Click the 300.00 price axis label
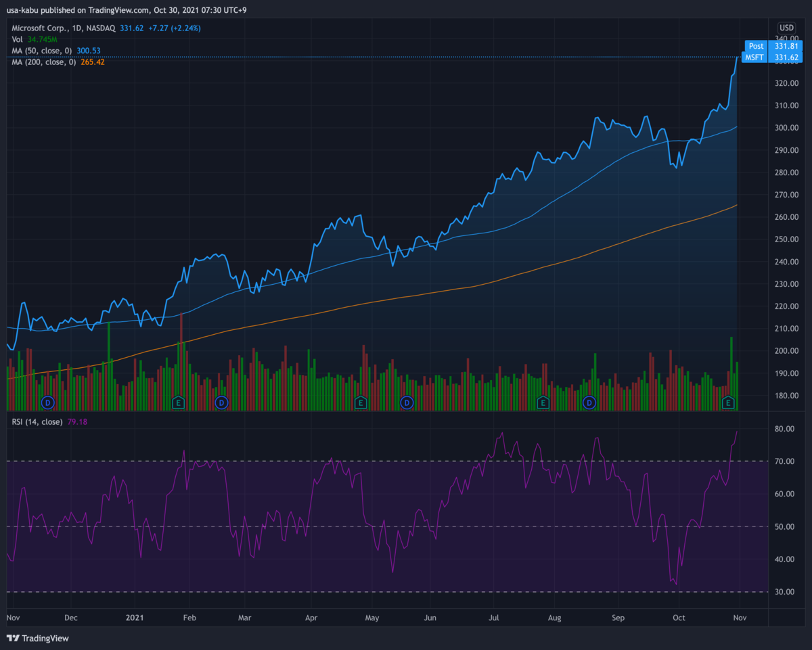This screenshot has width=812, height=650. tap(785, 128)
